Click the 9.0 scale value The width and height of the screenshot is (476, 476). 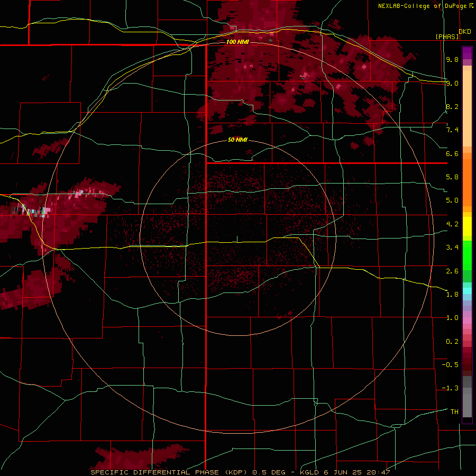452,83
